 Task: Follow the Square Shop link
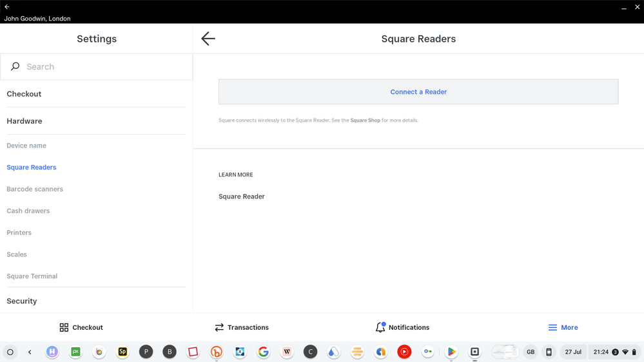pyautogui.click(x=365, y=120)
